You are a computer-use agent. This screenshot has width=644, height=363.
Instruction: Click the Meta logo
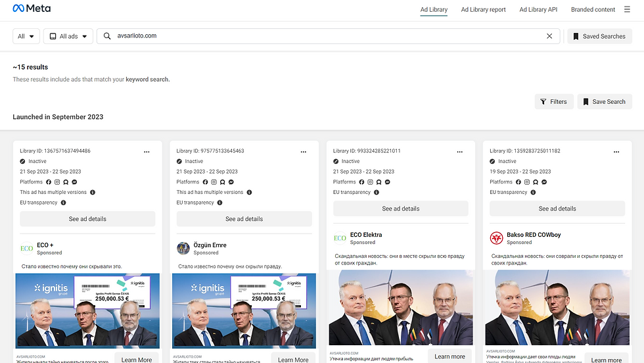pyautogui.click(x=32, y=9)
